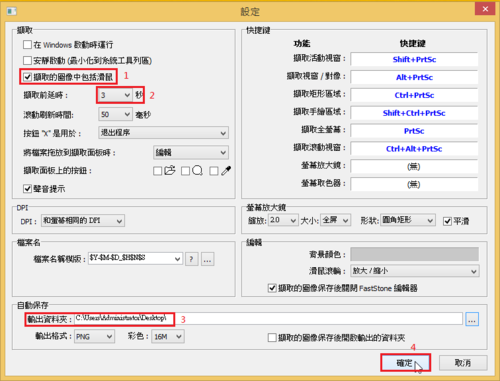Click the eyedropper color picker icon

[x=226, y=171]
